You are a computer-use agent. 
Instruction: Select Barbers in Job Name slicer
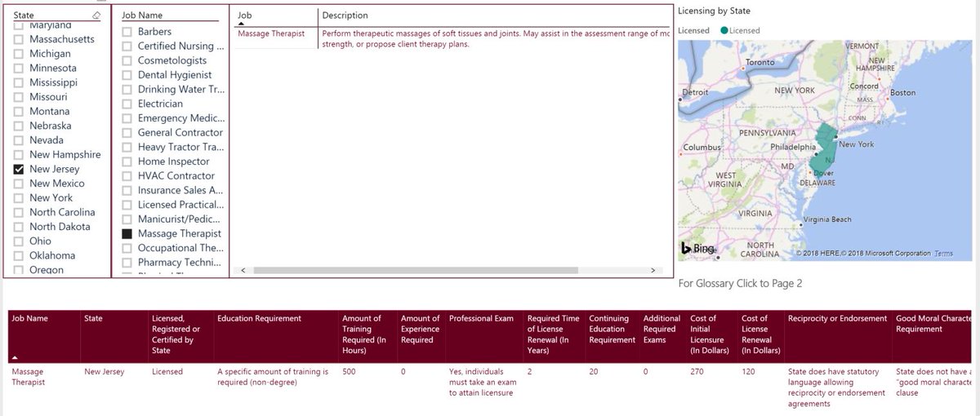127,32
